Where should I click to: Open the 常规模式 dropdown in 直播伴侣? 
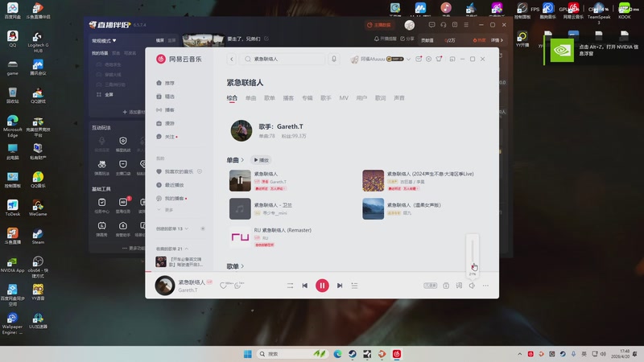pos(104,41)
